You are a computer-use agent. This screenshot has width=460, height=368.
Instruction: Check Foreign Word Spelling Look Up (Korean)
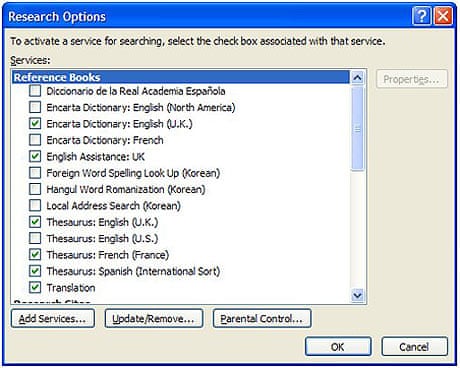click(35, 173)
